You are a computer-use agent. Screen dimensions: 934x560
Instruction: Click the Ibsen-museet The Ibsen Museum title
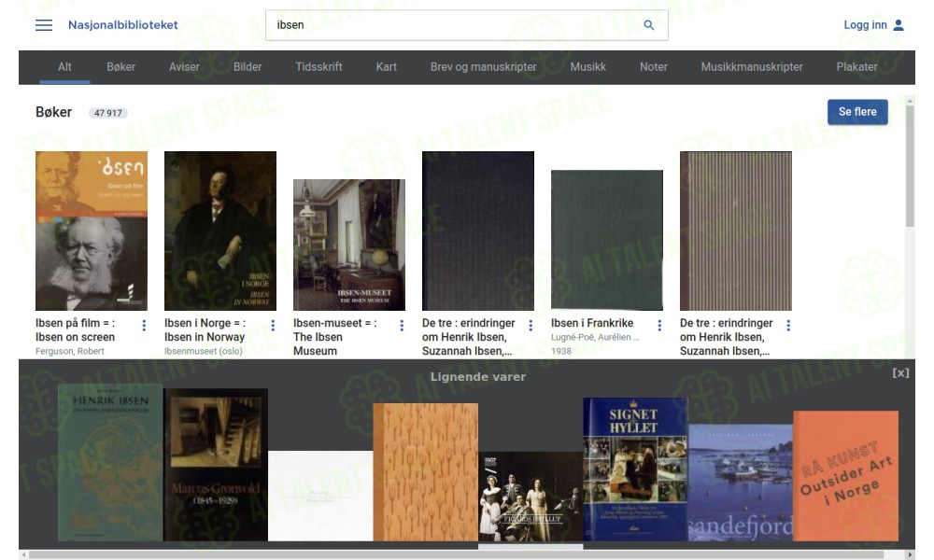334,337
